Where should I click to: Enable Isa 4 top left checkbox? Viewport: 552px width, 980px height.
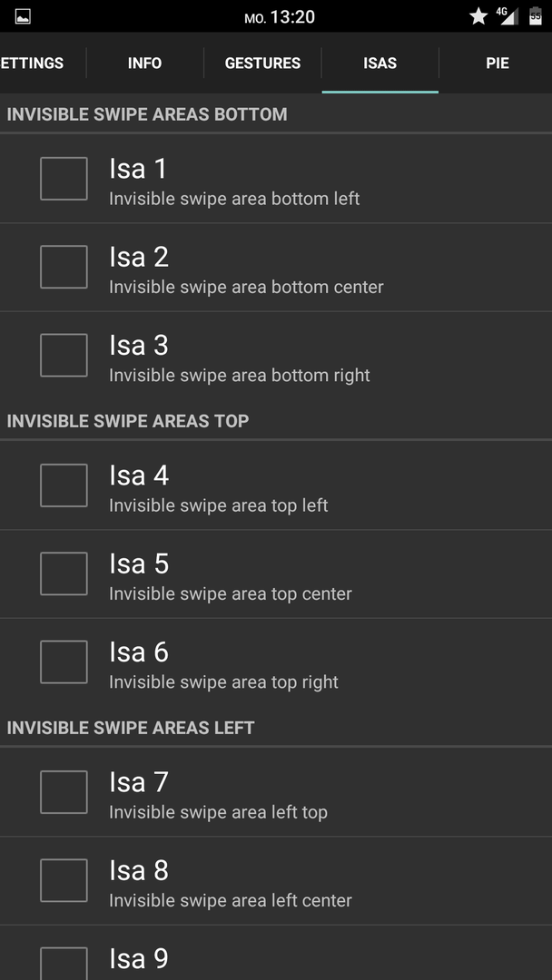[x=64, y=485]
